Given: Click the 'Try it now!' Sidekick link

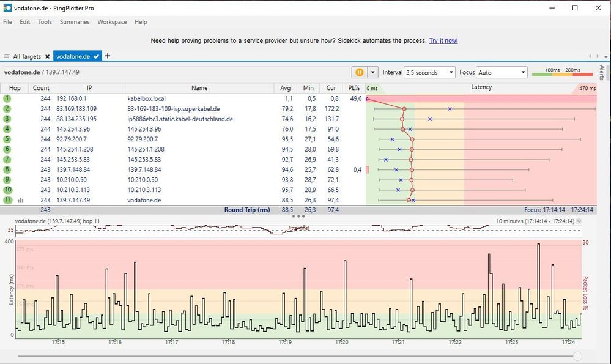Looking at the screenshot, I should [x=443, y=41].
